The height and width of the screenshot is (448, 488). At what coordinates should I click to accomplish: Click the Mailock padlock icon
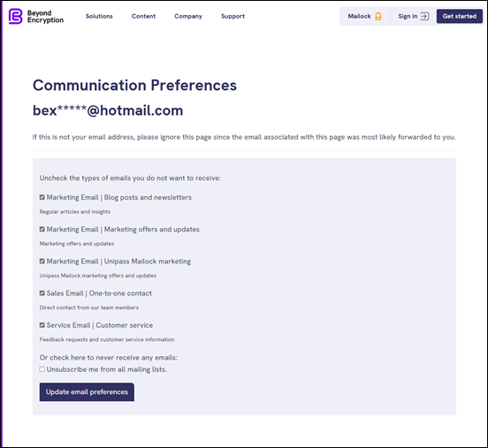click(378, 16)
